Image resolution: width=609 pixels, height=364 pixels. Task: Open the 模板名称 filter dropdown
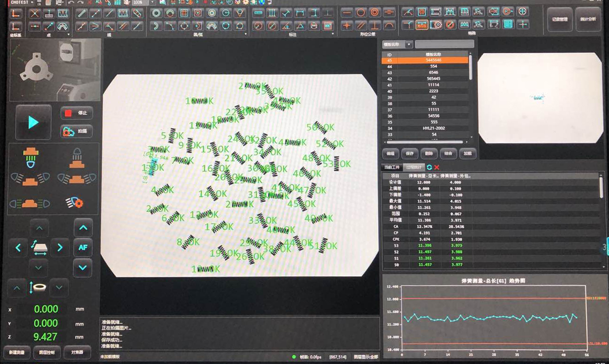(x=409, y=44)
